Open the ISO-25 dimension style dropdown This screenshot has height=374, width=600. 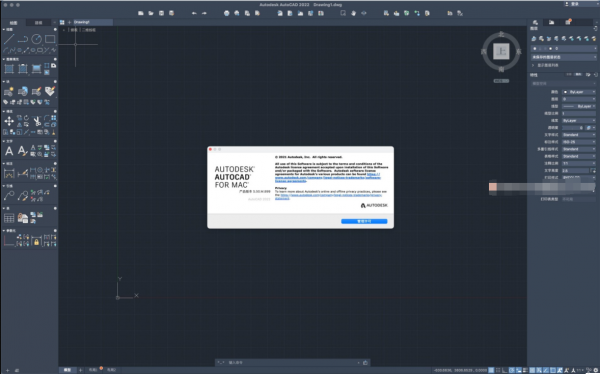[579, 142]
